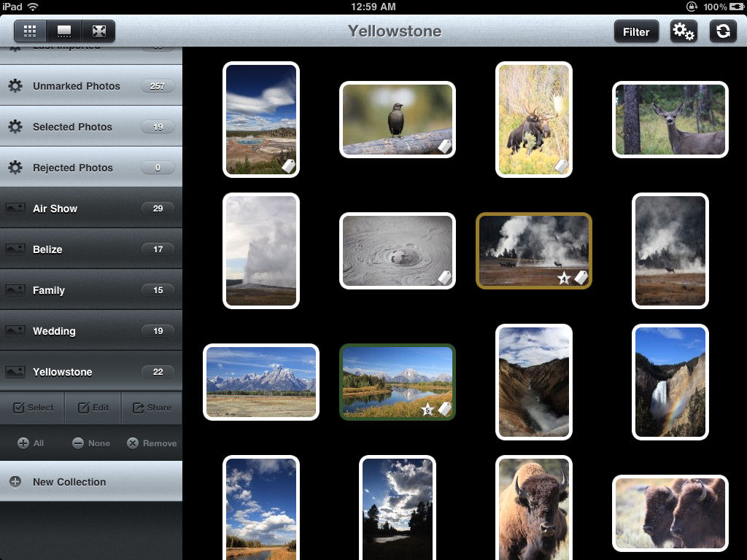The height and width of the screenshot is (560, 747).
Task: Open the bird on log photo
Action: 398,120
